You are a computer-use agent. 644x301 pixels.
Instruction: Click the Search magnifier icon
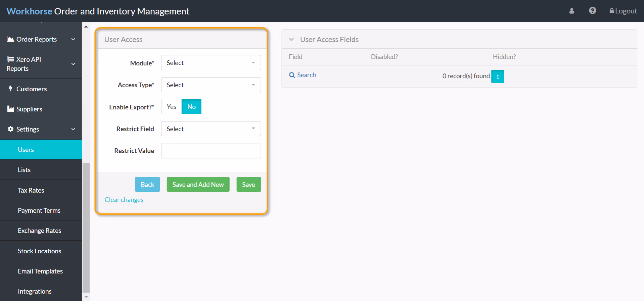pos(292,75)
